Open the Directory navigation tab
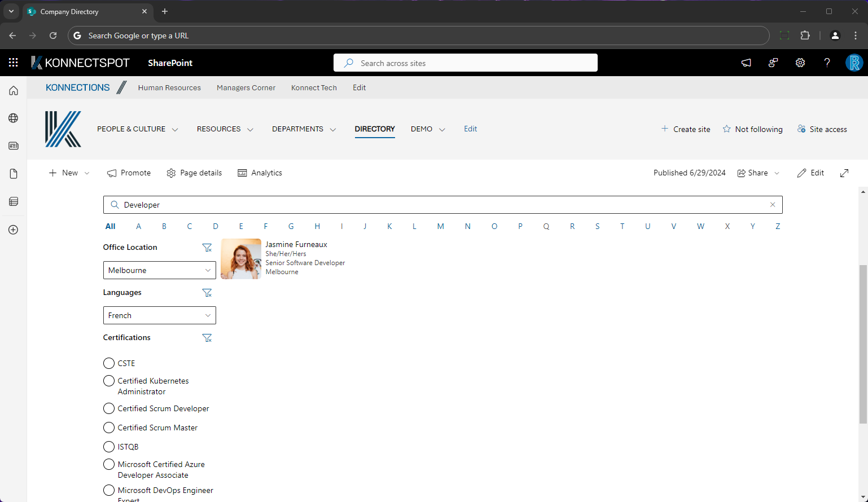This screenshot has height=502, width=868. 375,129
